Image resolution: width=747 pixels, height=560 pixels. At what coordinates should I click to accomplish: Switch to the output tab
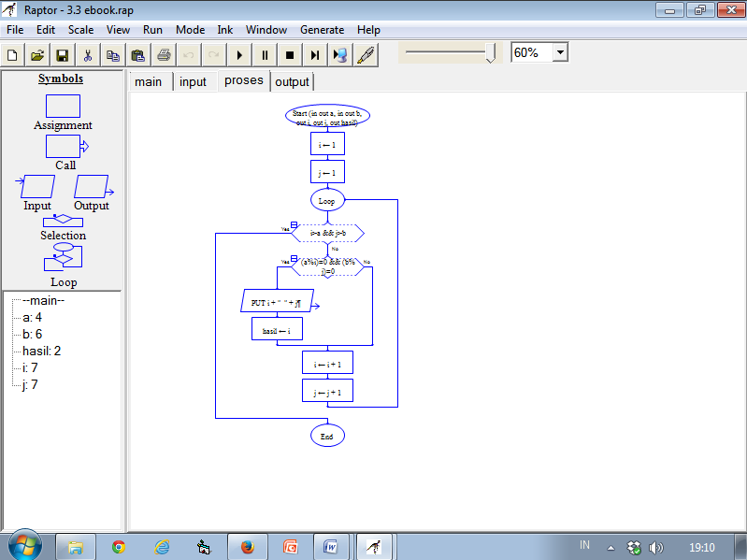coord(292,82)
